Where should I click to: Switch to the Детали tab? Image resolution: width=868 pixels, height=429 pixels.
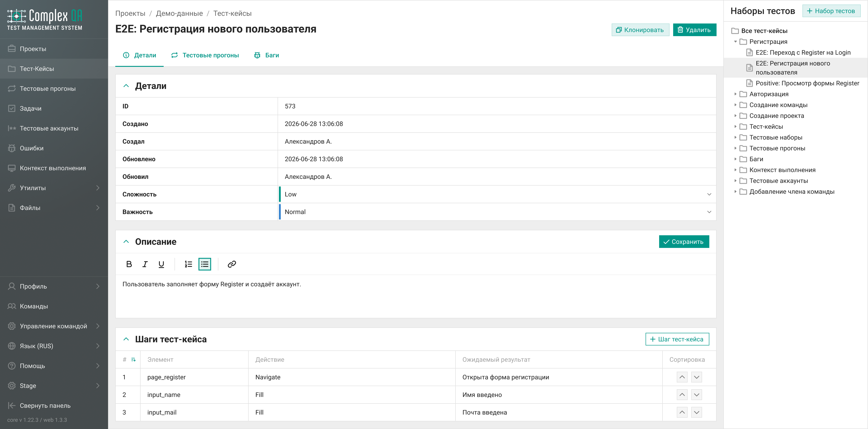(139, 55)
